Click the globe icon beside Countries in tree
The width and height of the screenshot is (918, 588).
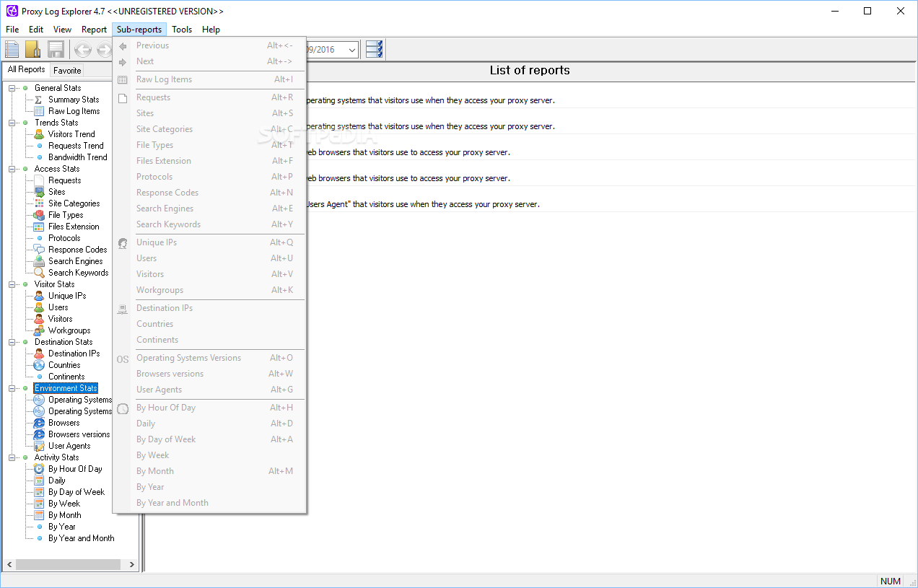[x=39, y=365]
